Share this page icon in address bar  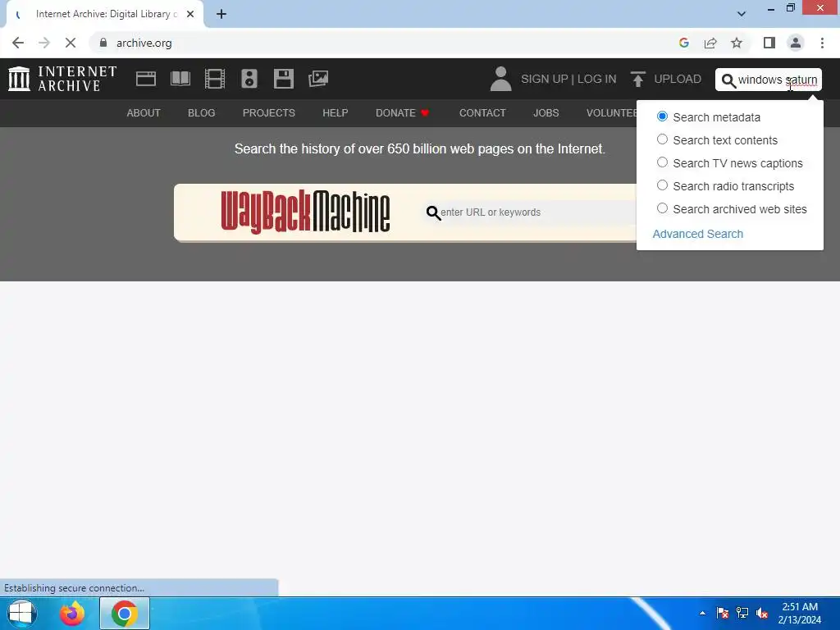point(710,43)
